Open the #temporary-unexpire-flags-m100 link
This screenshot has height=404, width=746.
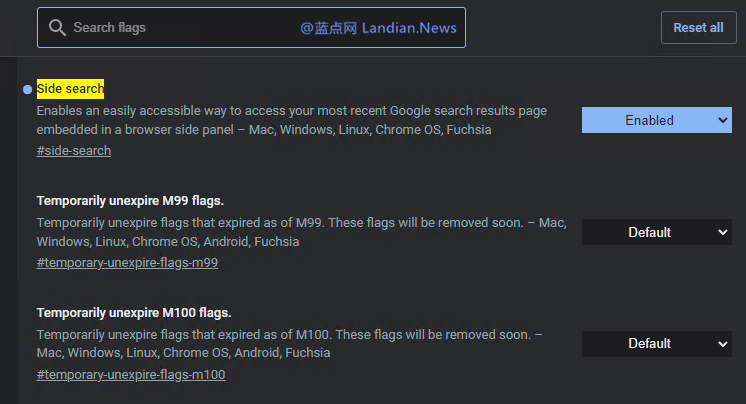[x=131, y=375]
